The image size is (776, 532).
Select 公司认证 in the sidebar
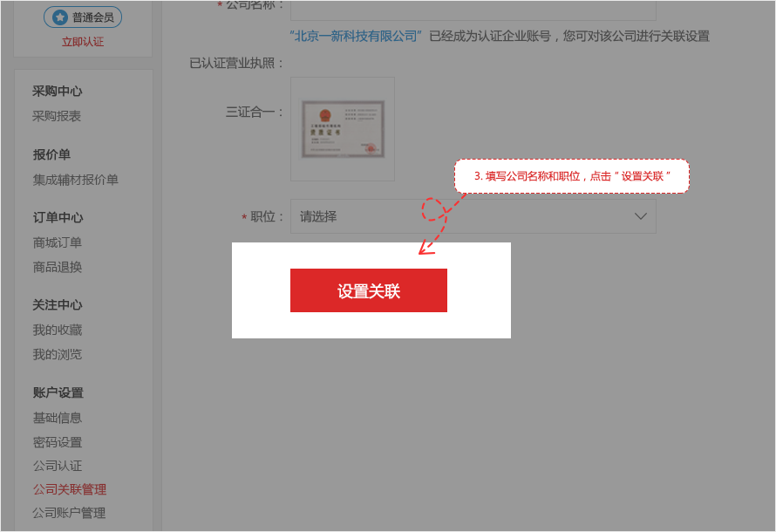[x=57, y=466]
